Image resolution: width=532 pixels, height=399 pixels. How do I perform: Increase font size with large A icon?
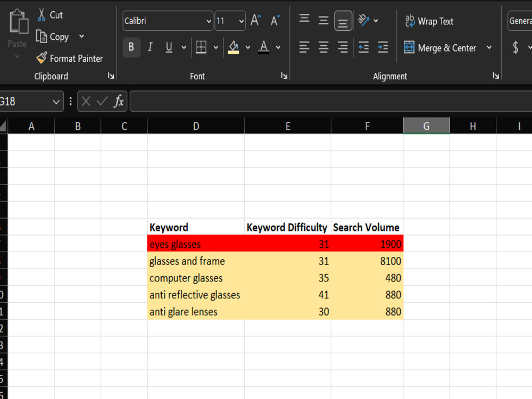256,20
